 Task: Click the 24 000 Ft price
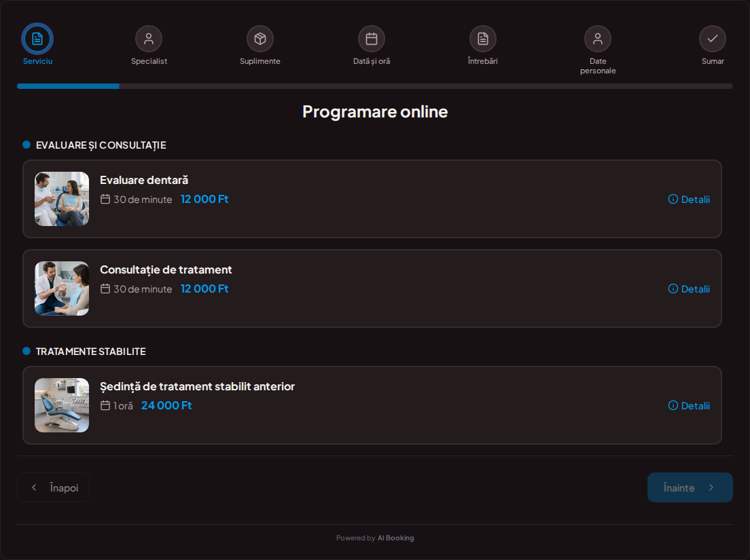pos(166,406)
